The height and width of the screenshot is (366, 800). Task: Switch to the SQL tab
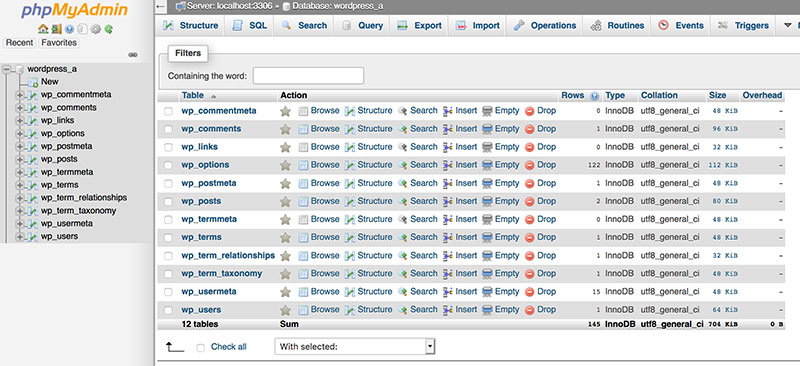pyautogui.click(x=251, y=26)
